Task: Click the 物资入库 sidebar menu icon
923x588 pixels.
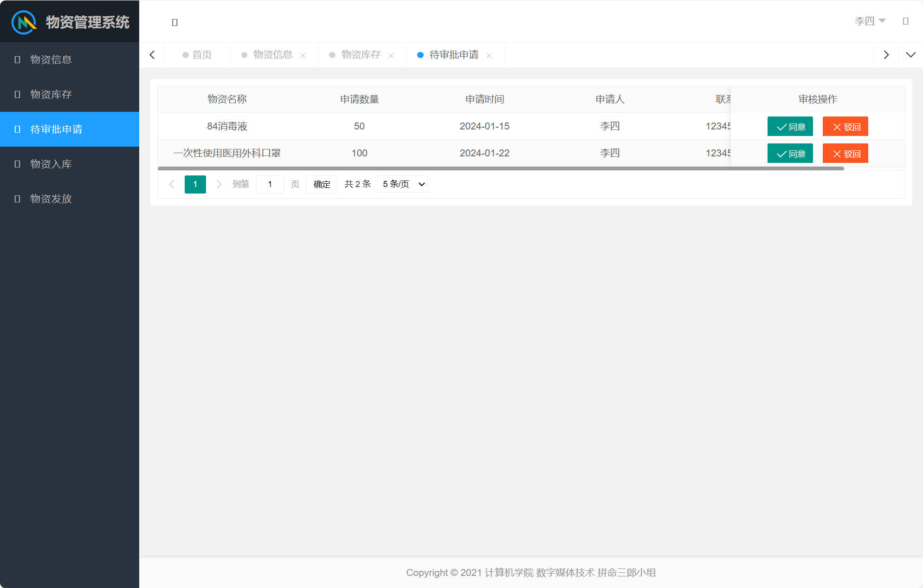Action: 17,164
